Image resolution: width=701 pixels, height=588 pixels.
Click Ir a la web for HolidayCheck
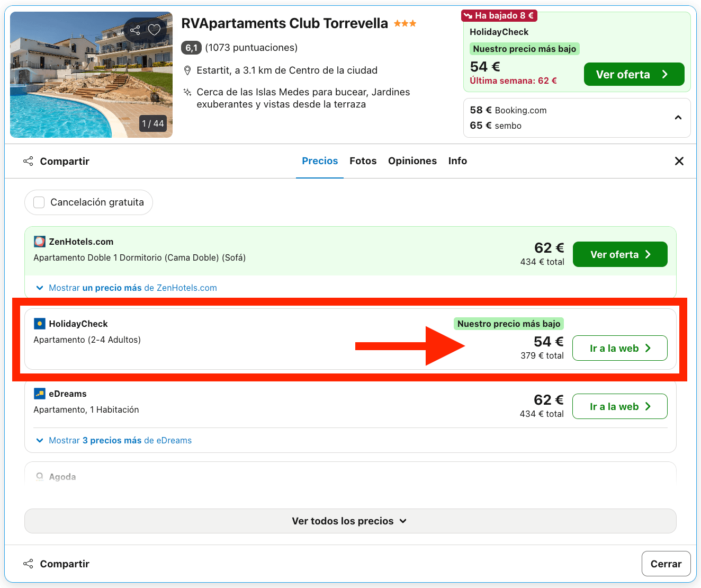click(x=620, y=348)
